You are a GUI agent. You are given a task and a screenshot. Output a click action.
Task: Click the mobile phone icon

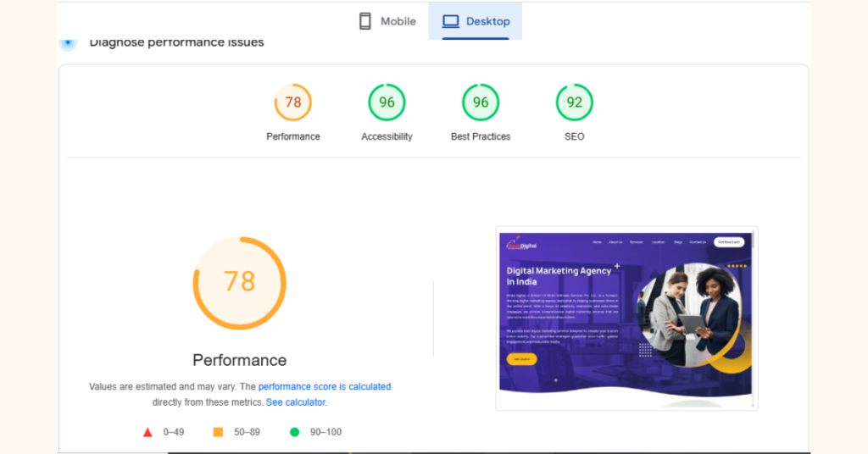pyautogui.click(x=364, y=21)
